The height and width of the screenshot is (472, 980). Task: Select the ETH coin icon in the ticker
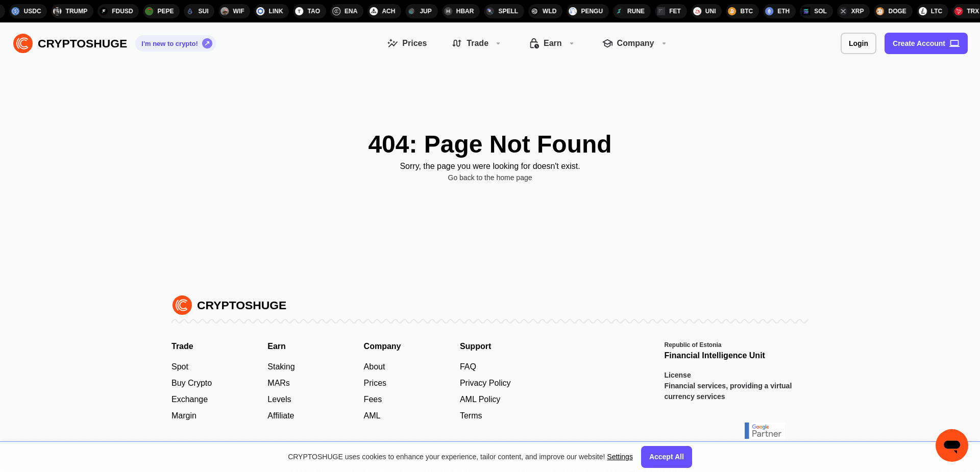(x=768, y=11)
